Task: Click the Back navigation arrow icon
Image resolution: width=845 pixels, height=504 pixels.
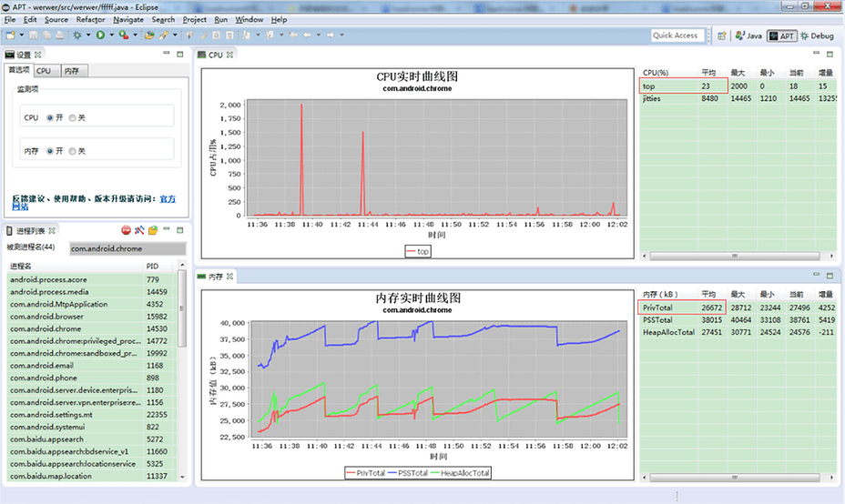Action: pyautogui.click(x=307, y=35)
